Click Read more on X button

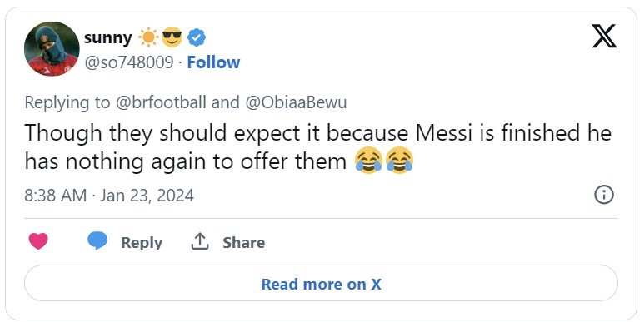[x=322, y=284]
